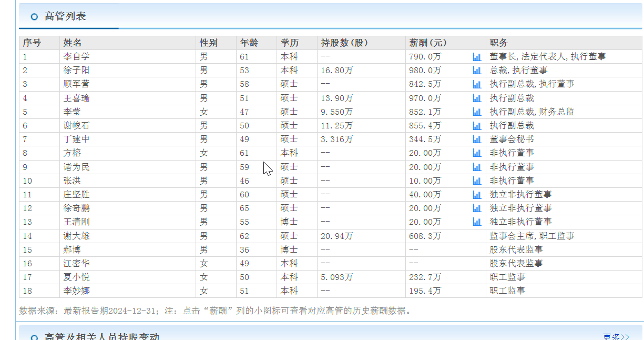Select the name 徐奇鹏
Image resolution: width=644 pixels, height=340 pixels.
[x=77, y=208]
